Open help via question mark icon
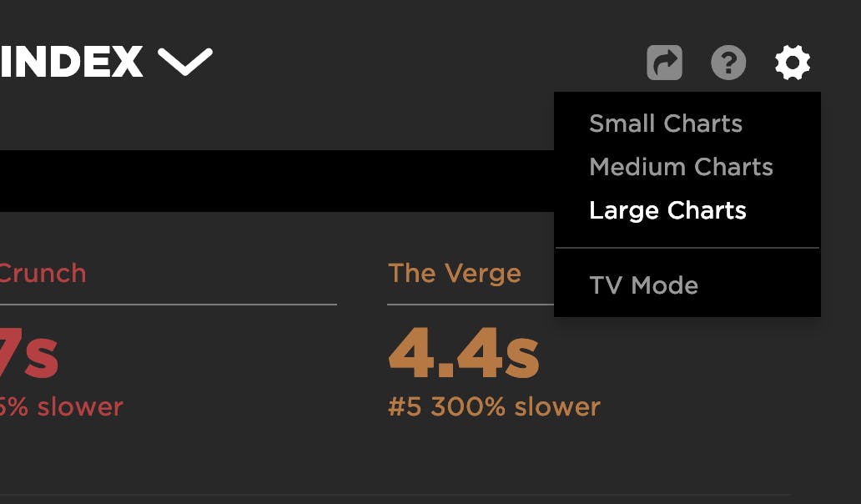The height and width of the screenshot is (504, 861). (x=728, y=63)
